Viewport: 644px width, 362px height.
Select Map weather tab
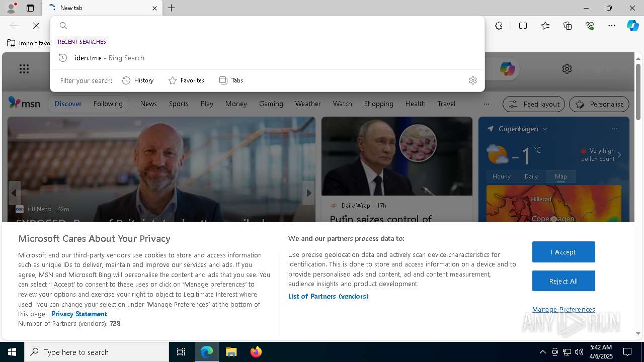561,176
